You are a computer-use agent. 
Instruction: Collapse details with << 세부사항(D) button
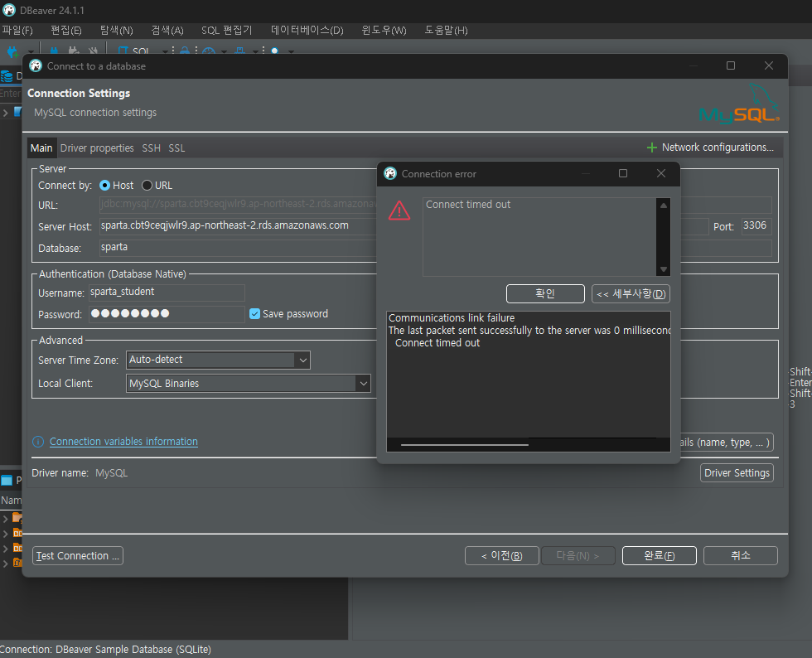(631, 293)
